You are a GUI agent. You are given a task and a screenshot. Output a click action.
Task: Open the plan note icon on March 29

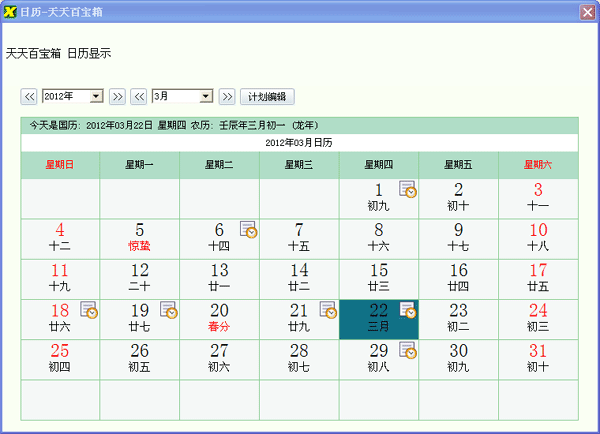click(x=408, y=350)
